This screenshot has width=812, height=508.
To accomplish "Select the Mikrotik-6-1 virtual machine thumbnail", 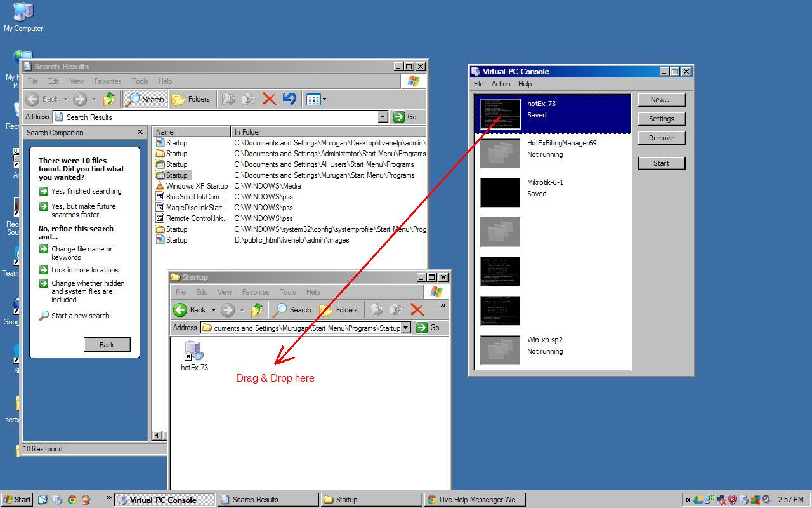I will tap(500, 192).
